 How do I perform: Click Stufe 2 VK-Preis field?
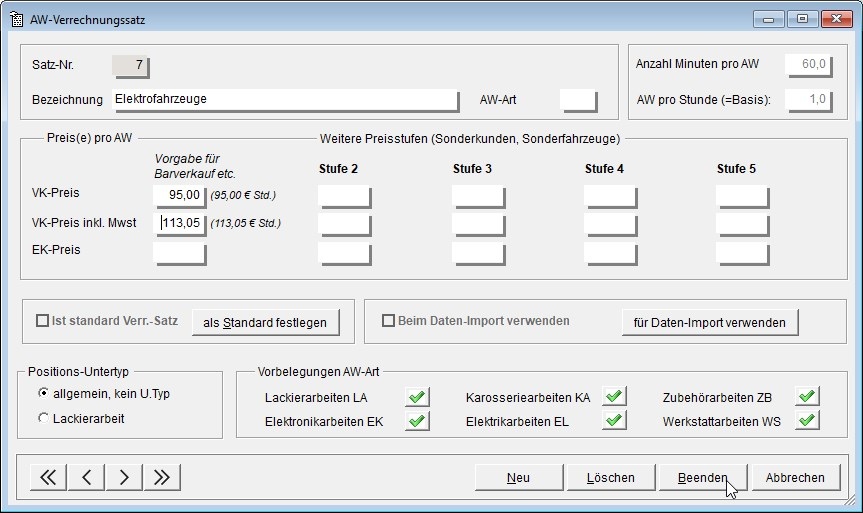pos(345,197)
